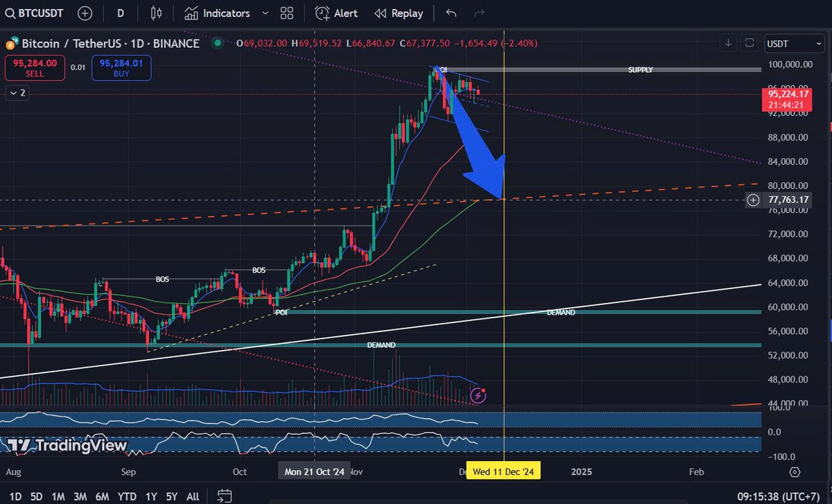Click the plus icon next to 77,763.17
The height and width of the screenshot is (504, 832).
[x=754, y=200]
